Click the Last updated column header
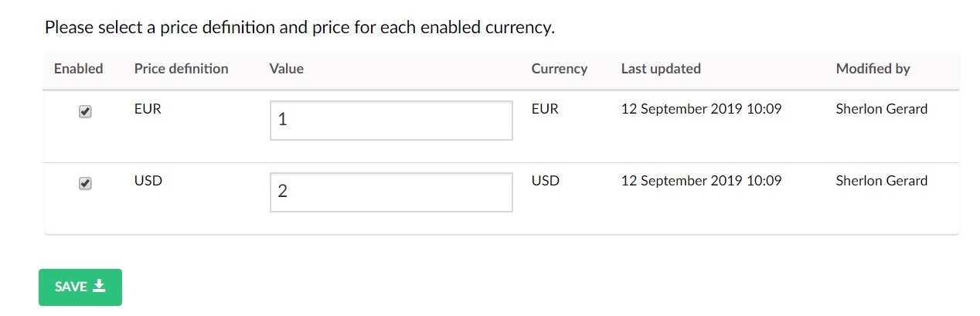The width and height of the screenshot is (980, 316). click(661, 69)
